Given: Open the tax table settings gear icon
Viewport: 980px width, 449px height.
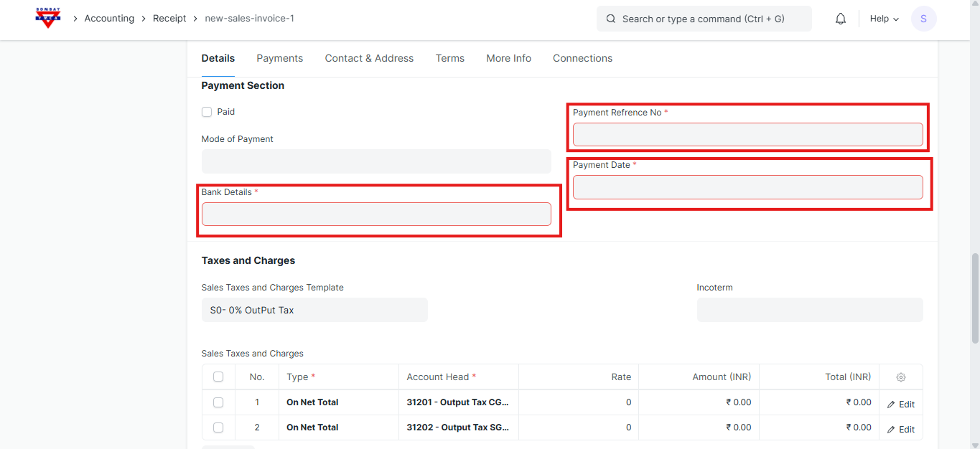Looking at the screenshot, I should (x=901, y=377).
